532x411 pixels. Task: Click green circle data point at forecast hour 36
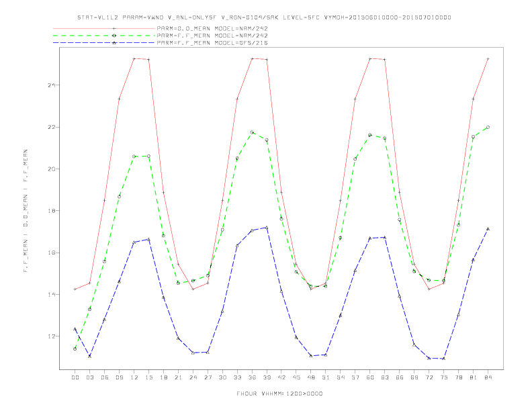click(252, 132)
